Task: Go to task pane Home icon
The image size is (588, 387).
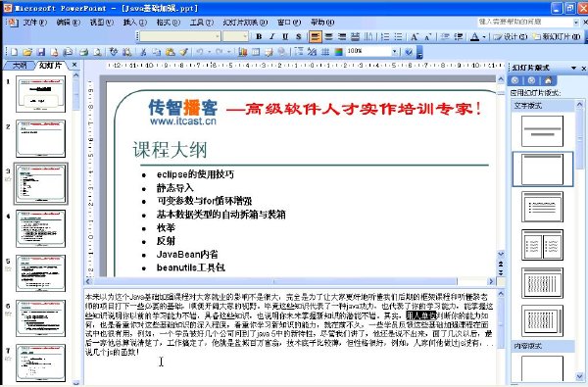Action: tap(548, 80)
